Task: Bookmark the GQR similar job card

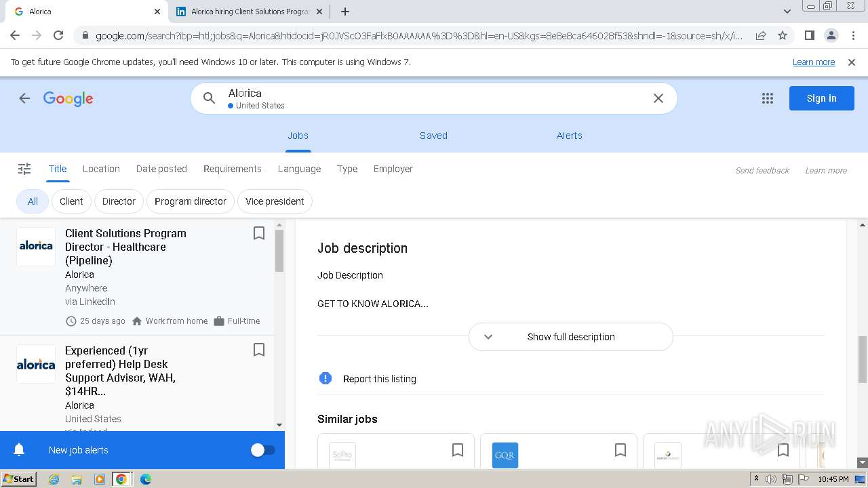Action: pos(620,450)
